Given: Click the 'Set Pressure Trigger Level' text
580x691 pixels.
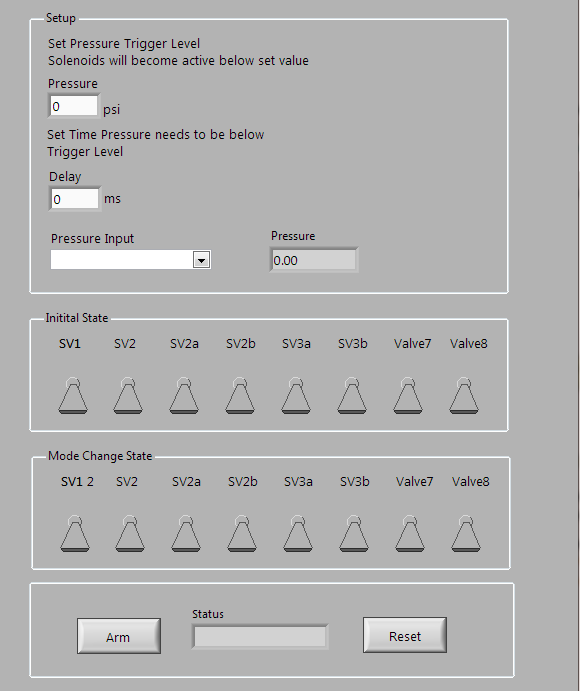Looking at the screenshot, I should pos(124,44).
